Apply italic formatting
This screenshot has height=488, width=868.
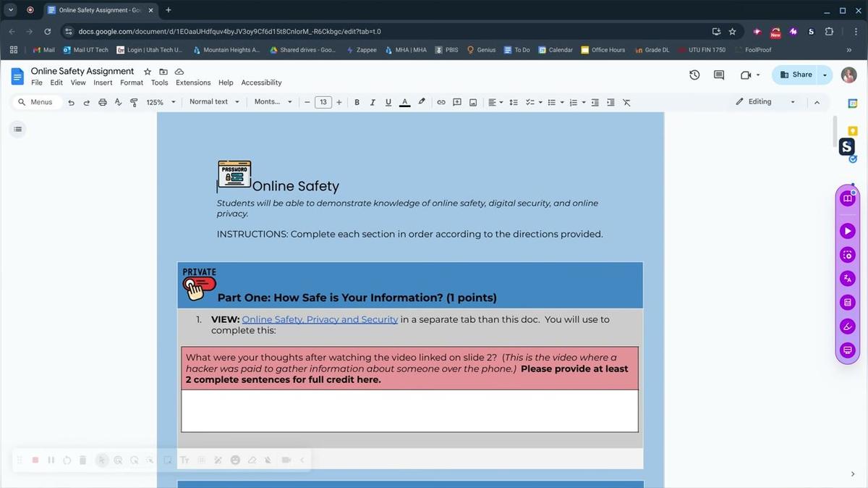373,102
